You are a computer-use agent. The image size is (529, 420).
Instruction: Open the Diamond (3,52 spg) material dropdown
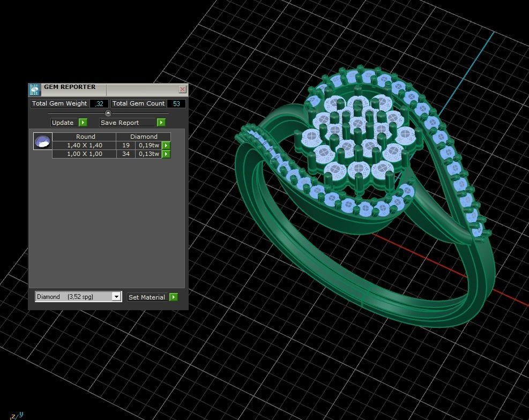[x=78, y=297]
